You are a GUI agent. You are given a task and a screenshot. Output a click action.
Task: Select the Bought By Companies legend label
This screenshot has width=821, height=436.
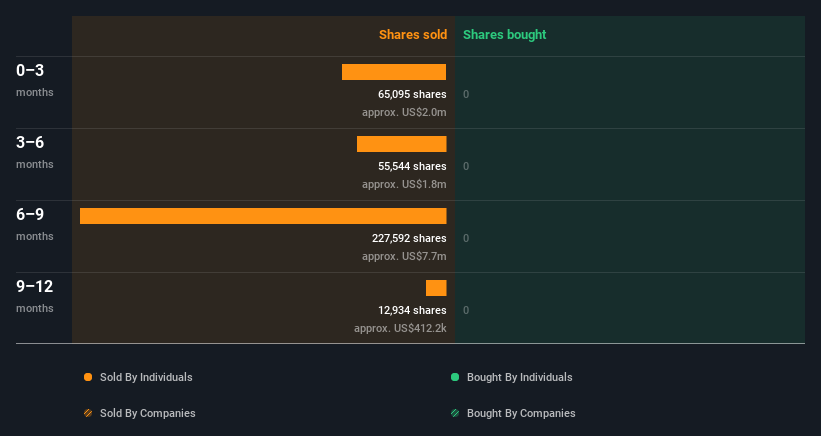pos(521,413)
